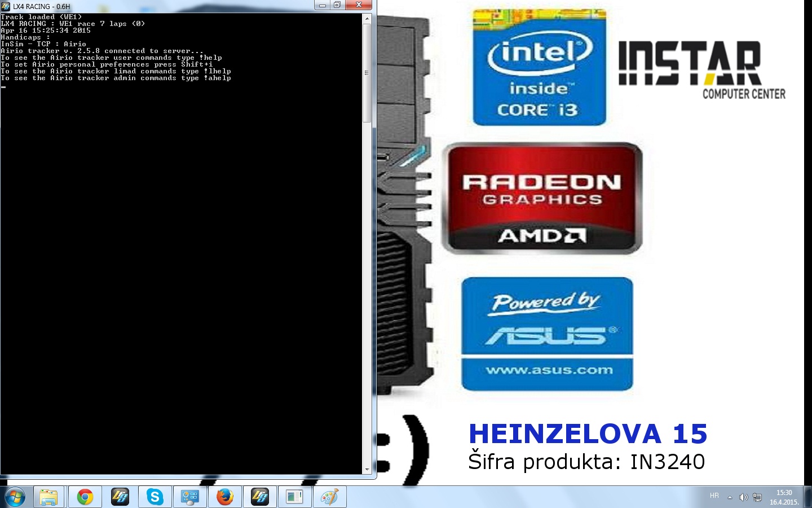
Task: Click the console scrollbar up arrow
Action: [367, 19]
